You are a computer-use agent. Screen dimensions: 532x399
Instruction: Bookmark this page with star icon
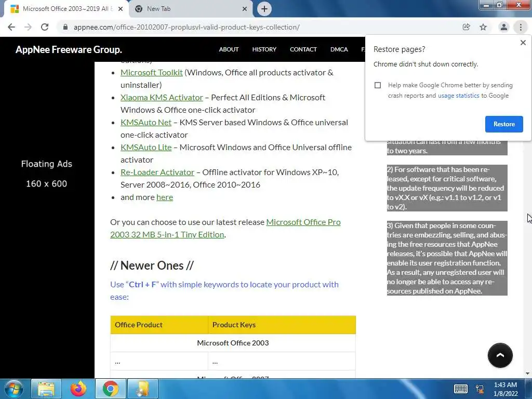[x=483, y=27]
